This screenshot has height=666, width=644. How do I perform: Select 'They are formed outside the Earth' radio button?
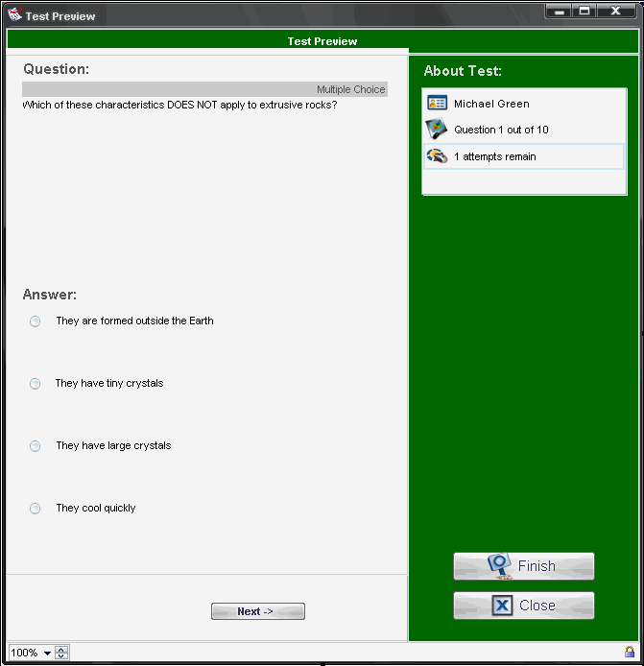pyautogui.click(x=36, y=321)
